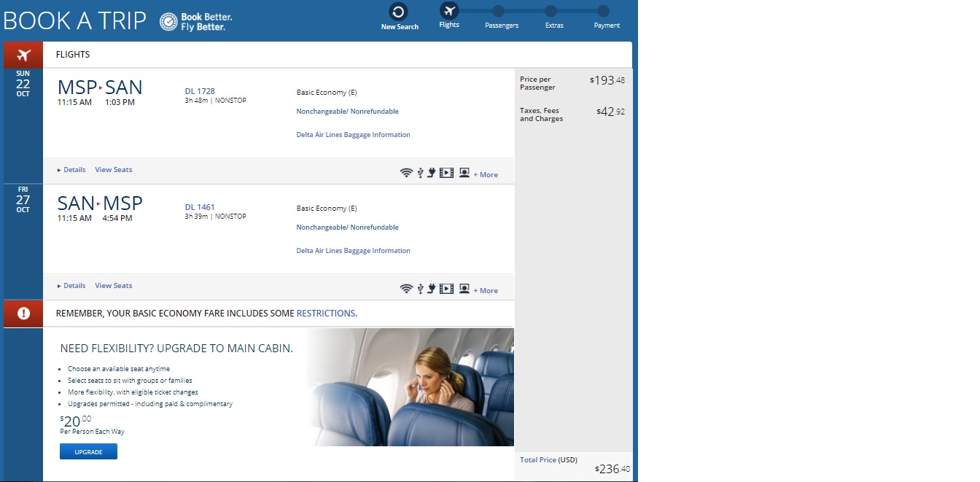The height and width of the screenshot is (482, 980).
Task: Open the DL 1461 flight number link
Action: (x=200, y=207)
